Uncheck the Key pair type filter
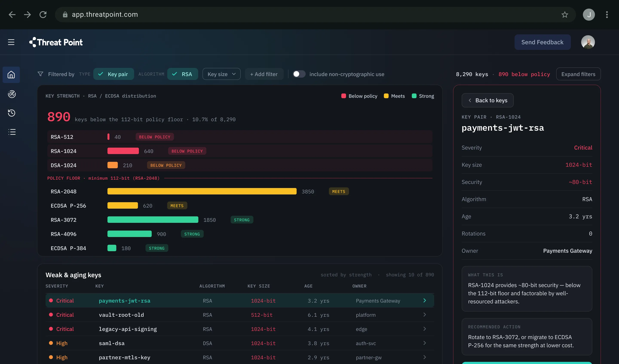The width and height of the screenshot is (619, 364). [x=113, y=74]
